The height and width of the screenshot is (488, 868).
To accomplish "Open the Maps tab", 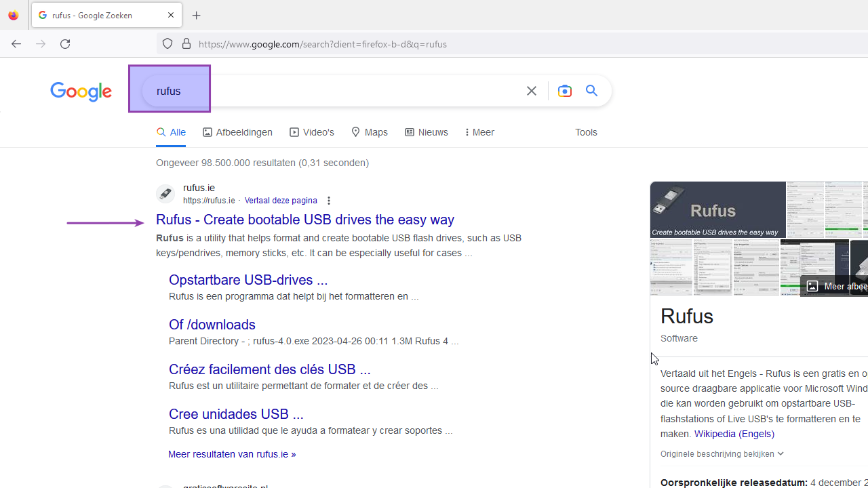I will point(370,132).
